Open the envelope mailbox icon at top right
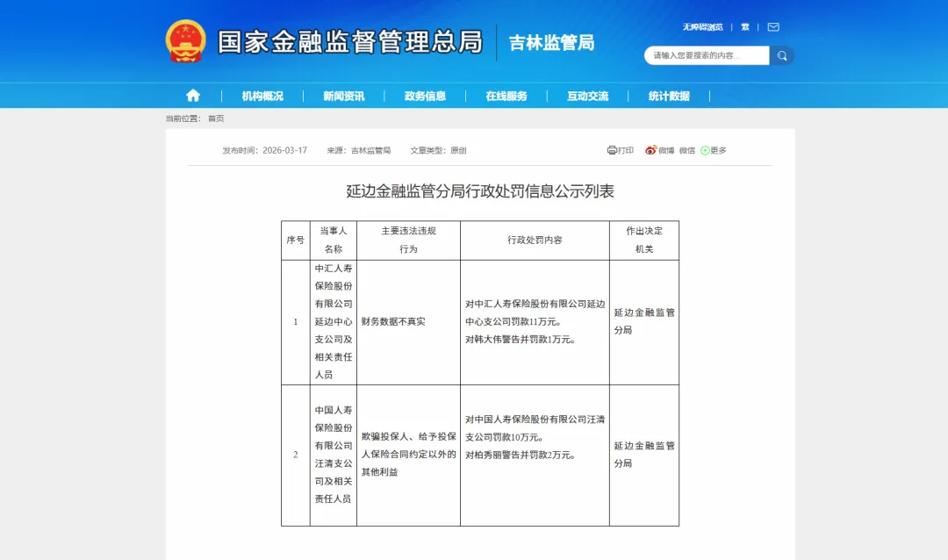This screenshot has width=948, height=560. pos(772,26)
